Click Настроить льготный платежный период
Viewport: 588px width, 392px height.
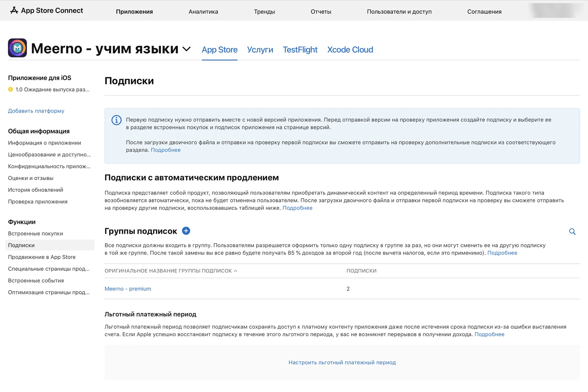pyautogui.click(x=342, y=362)
